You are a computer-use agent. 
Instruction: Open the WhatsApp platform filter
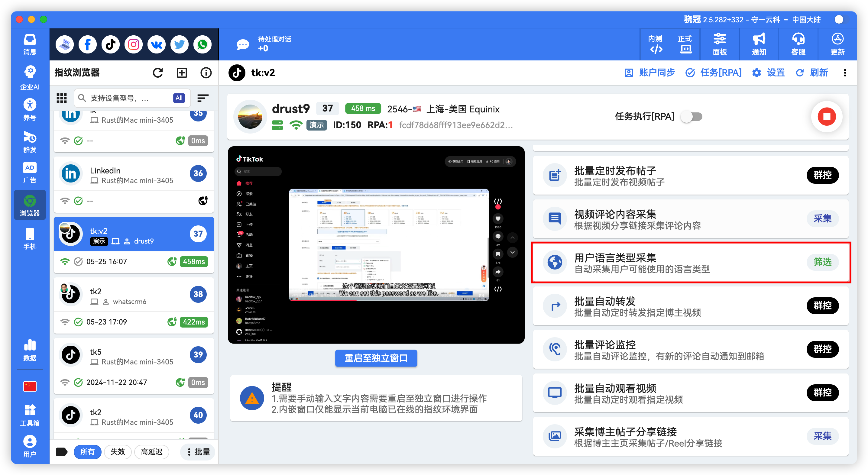coord(202,44)
